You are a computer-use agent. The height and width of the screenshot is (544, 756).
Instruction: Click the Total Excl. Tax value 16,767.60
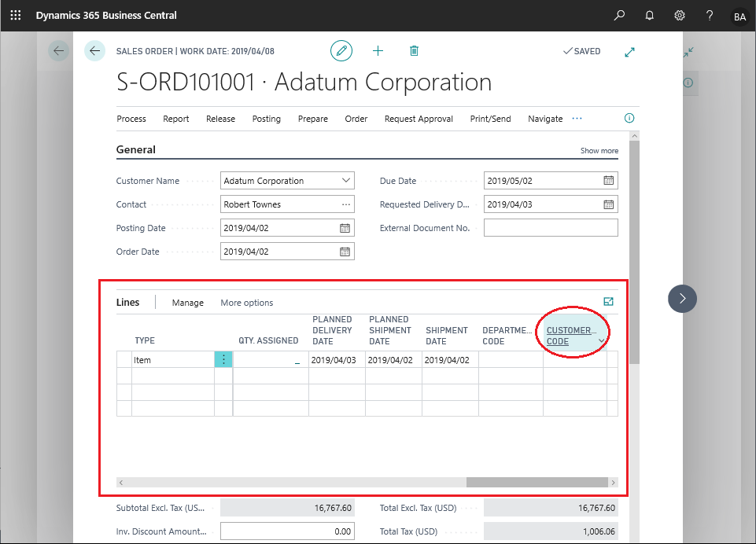[551, 508]
